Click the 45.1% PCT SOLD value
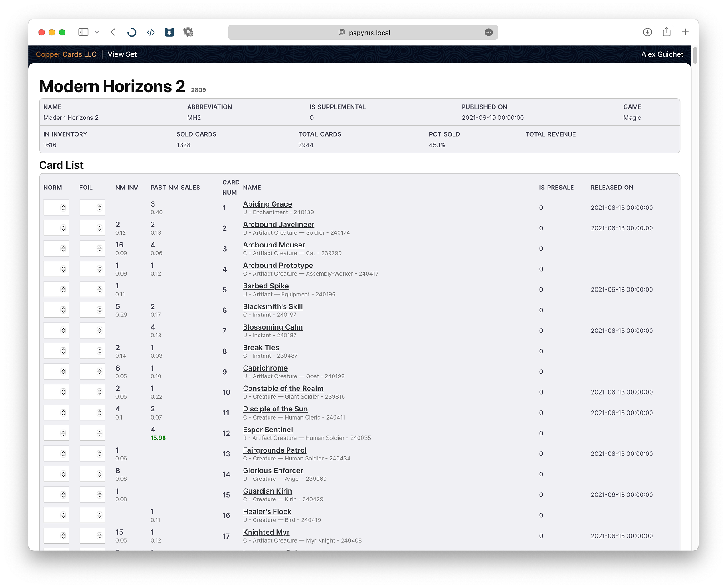 (437, 145)
